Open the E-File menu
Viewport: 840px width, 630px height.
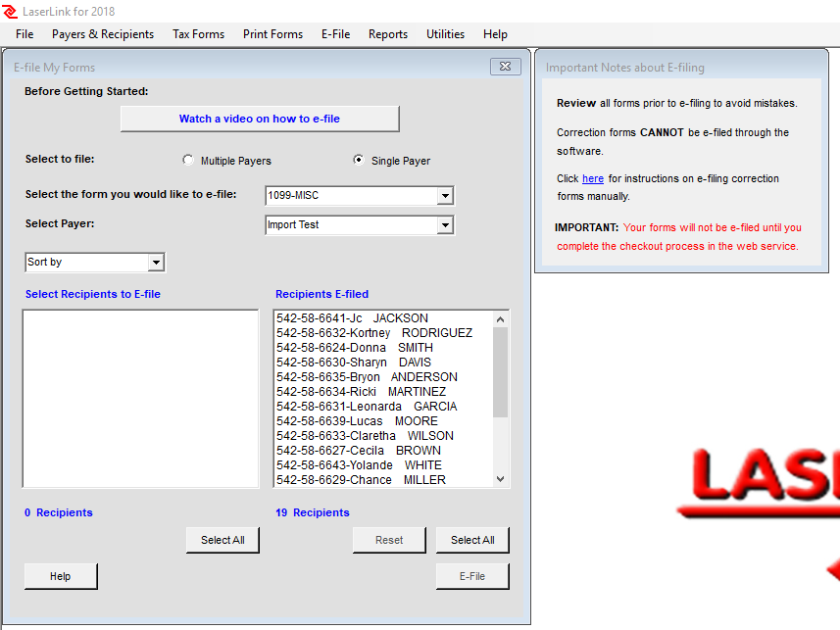335,34
